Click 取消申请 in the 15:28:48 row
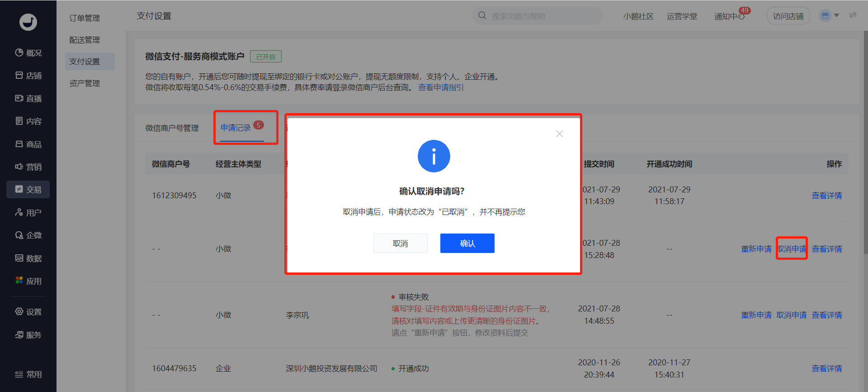Image resolution: width=868 pixels, height=392 pixels. point(792,249)
